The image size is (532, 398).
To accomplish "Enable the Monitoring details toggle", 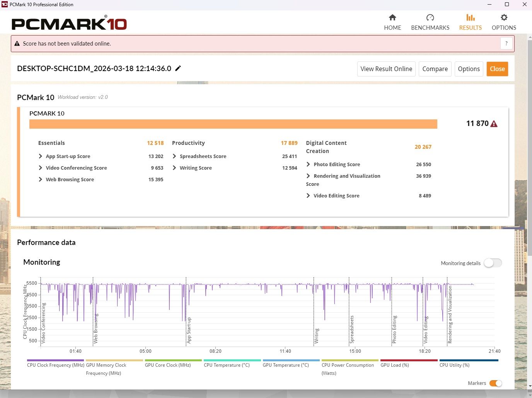I will (x=493, y=263).
